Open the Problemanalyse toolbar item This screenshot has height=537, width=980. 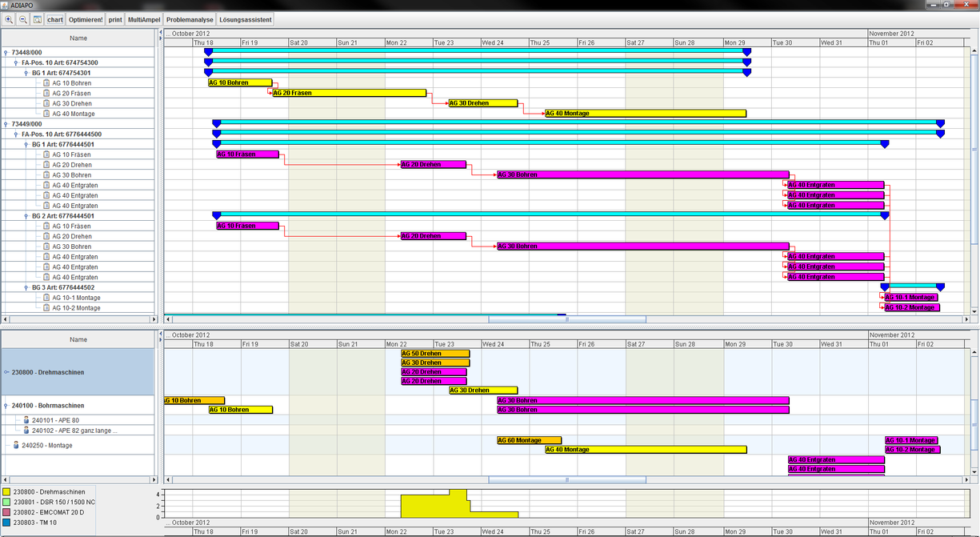[190, 19]
